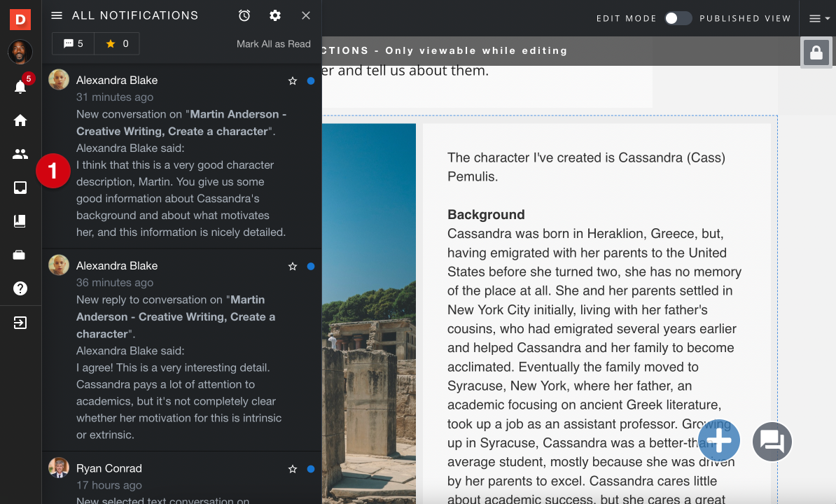
Task: Open the user profile avatar
Action: pyautogui.click(x=20, y=52)
